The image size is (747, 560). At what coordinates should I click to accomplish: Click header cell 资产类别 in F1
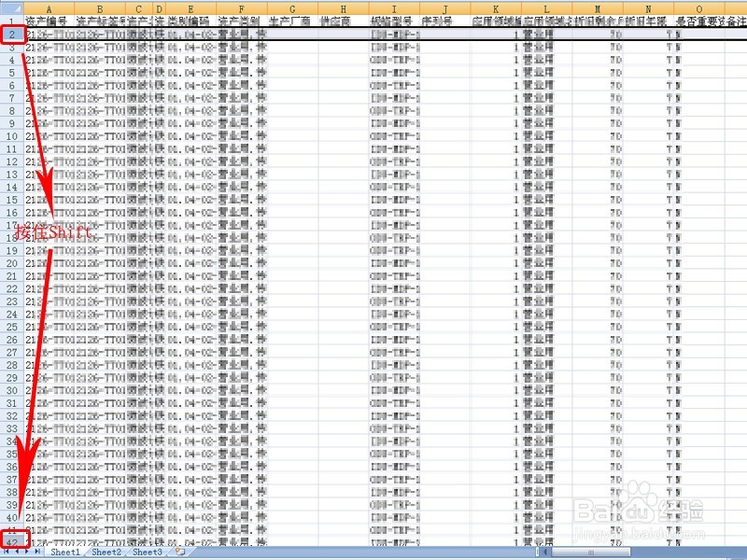(242, 21)
